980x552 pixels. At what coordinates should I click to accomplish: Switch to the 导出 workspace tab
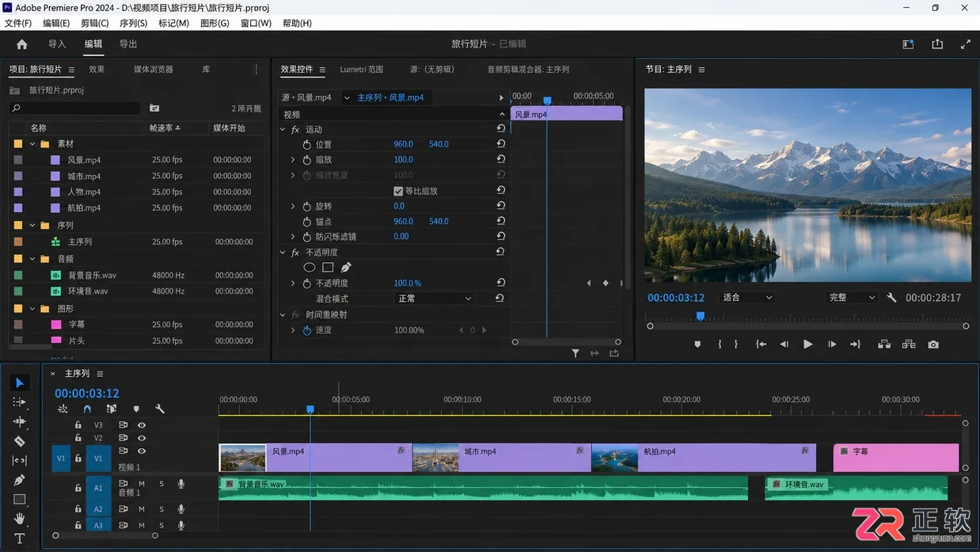(x=128, y=44)
